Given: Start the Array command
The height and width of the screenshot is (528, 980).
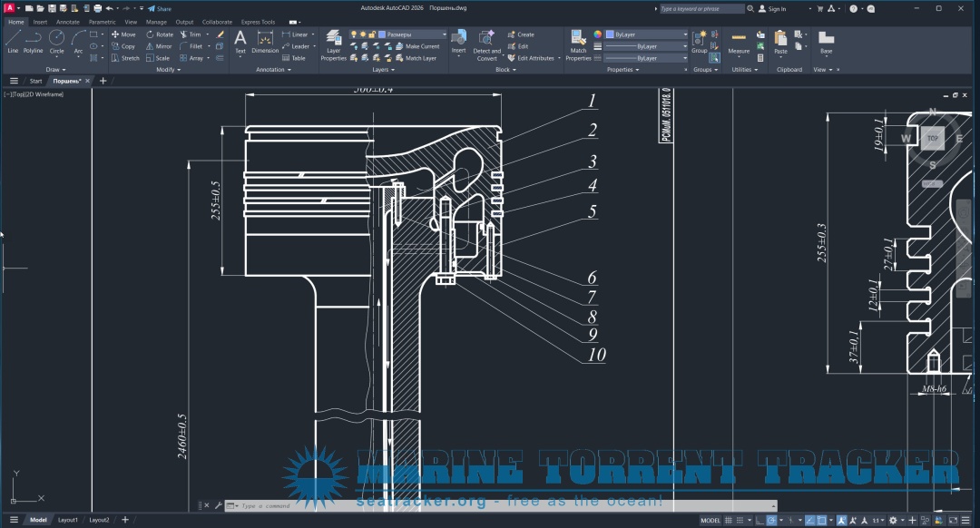Looking at the screenshot, I should [x=191, y=58].
